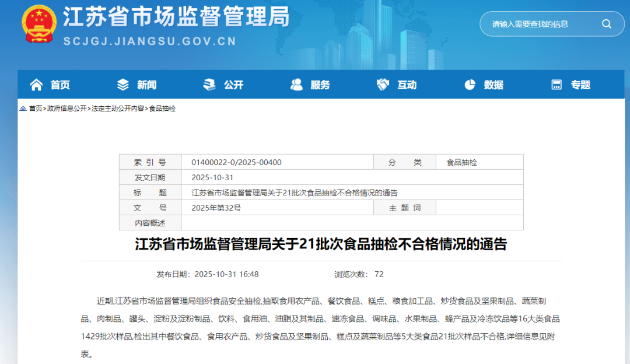Open 法定主动公开内容 breadcrumb link
The image size is (630, 364).
click(118, 108)
